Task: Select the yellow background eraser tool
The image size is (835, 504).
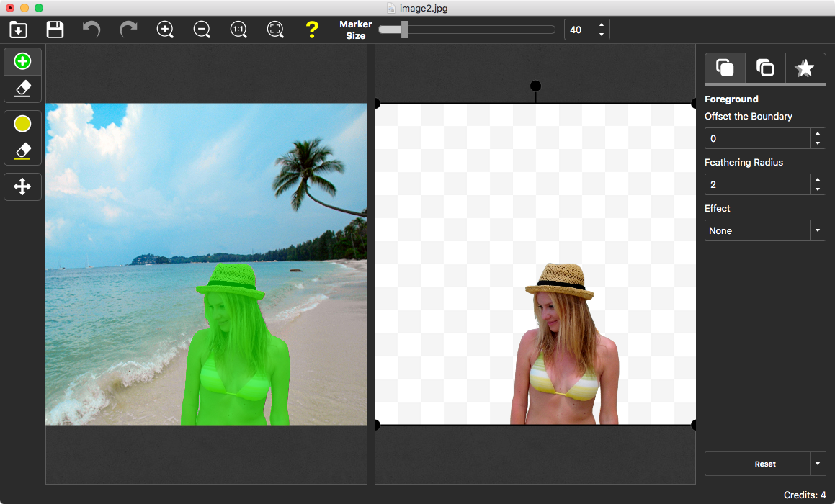Action: 22,151
